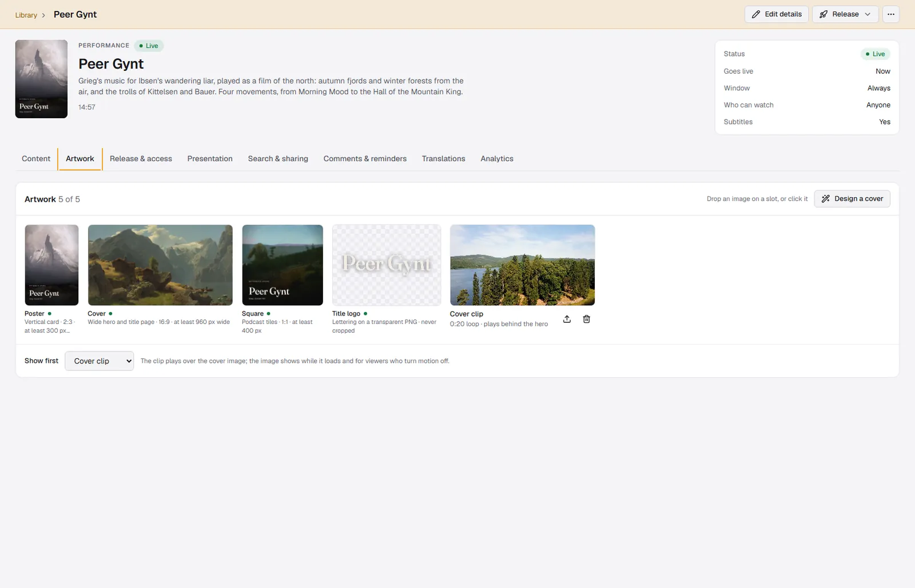Click the Live badge beside PERFORMANCE

(149, 46)
